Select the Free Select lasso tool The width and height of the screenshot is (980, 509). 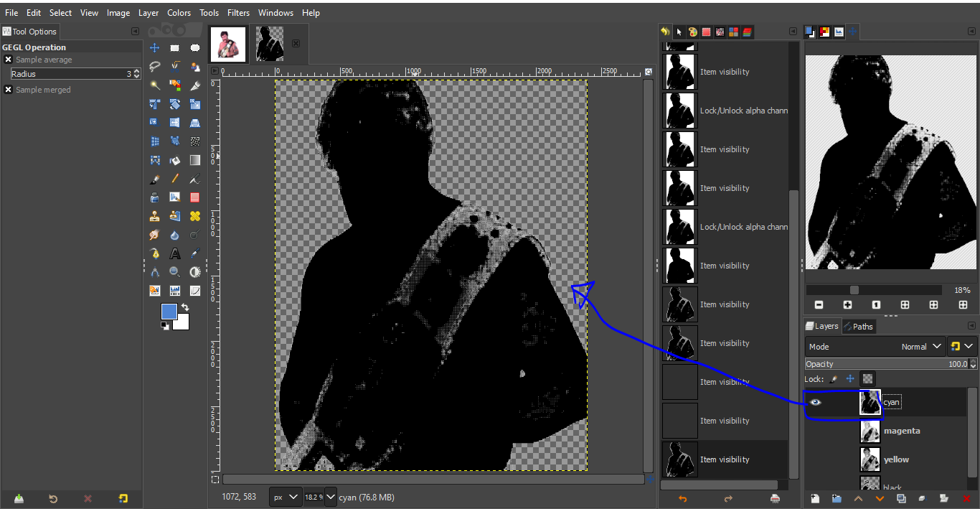tap(154, 67)
